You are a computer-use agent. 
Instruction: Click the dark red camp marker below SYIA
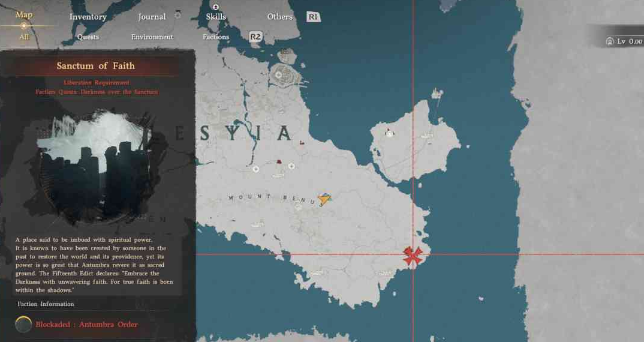coord(279,162)
